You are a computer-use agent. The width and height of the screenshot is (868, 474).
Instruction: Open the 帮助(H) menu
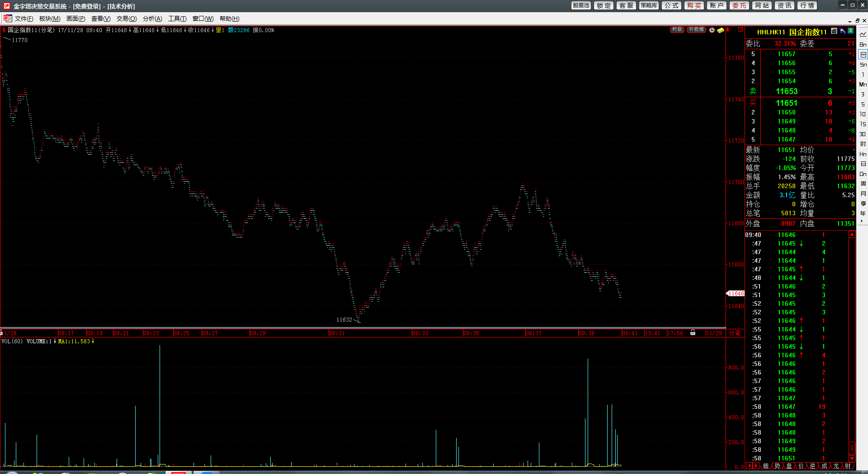[230, 19]
